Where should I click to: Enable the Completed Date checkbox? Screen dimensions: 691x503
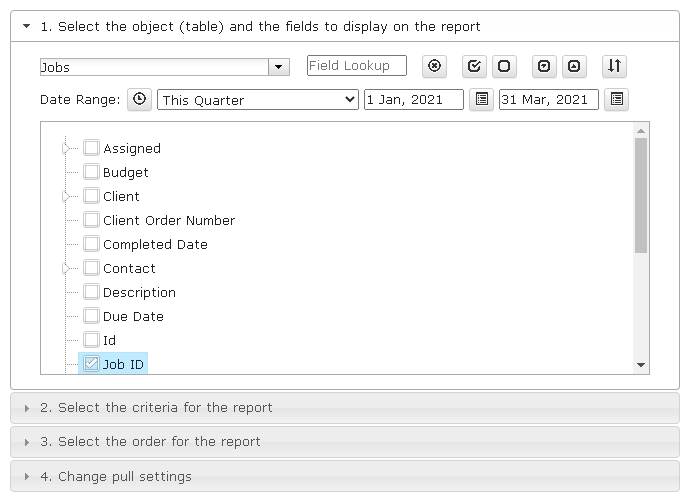(91, 244)
